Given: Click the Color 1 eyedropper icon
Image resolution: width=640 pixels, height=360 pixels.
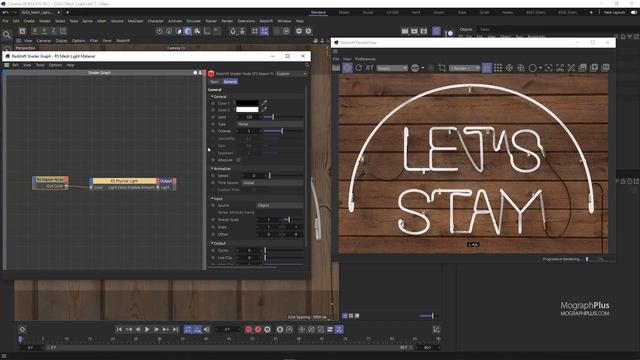Looking at the screenshot, I should (264, 102).
